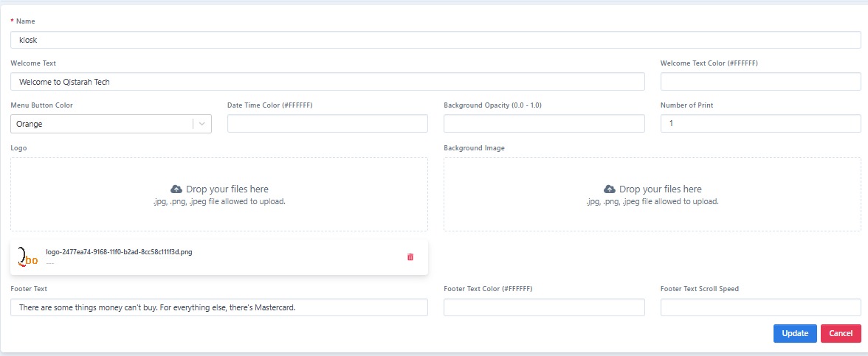Click the Logo file drop area
This screenshot has width=868, height=356.
219,214
